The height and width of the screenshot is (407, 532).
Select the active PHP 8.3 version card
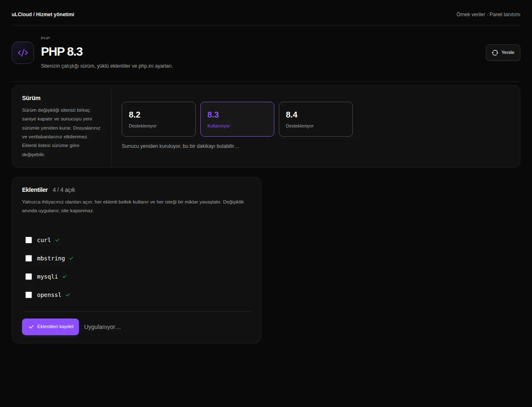237,119
